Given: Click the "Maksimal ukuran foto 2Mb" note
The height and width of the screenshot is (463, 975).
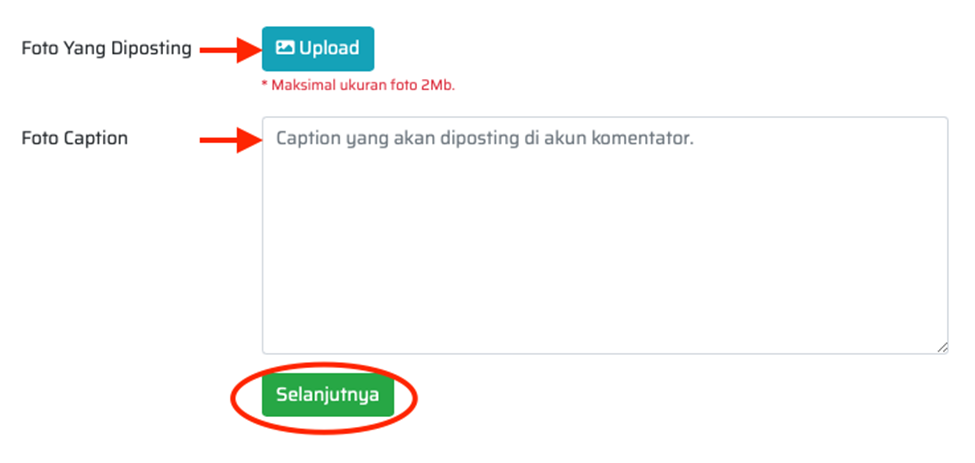Looking at the screenshot, I should point(358,86).
